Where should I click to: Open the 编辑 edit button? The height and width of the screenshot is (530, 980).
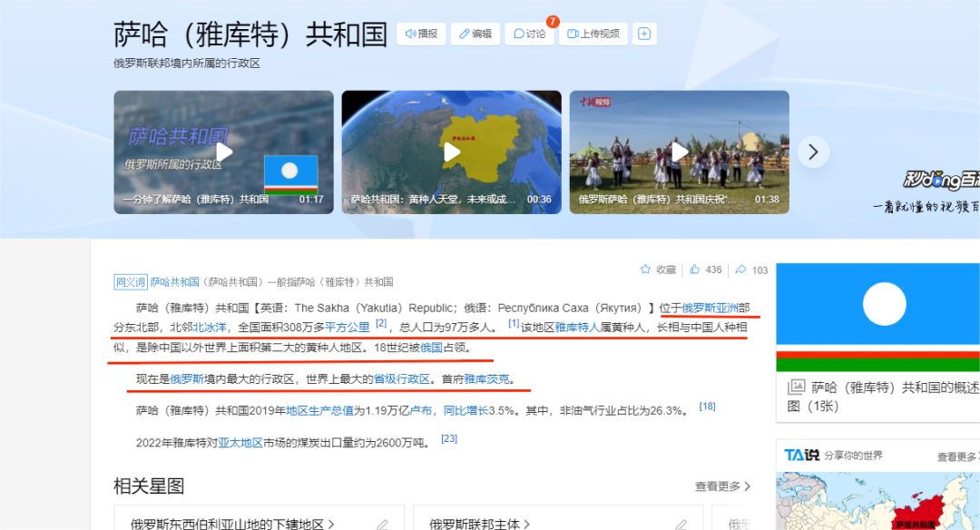475,34
